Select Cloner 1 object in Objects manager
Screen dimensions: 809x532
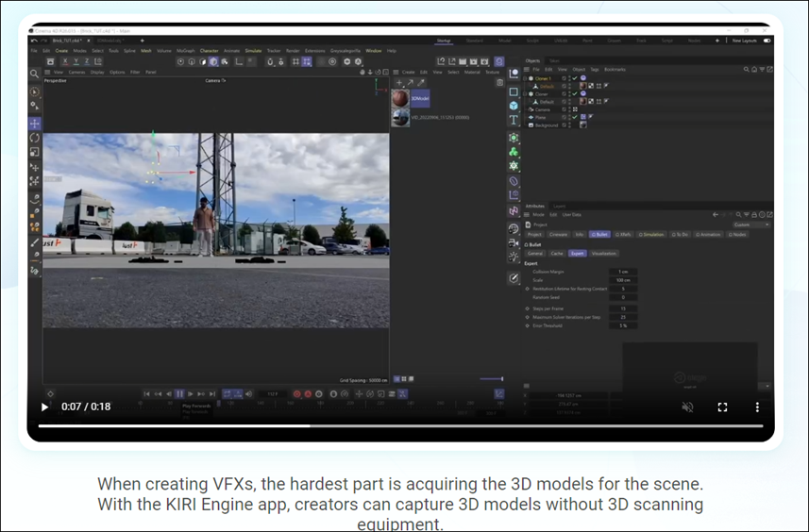coord(543,78)
